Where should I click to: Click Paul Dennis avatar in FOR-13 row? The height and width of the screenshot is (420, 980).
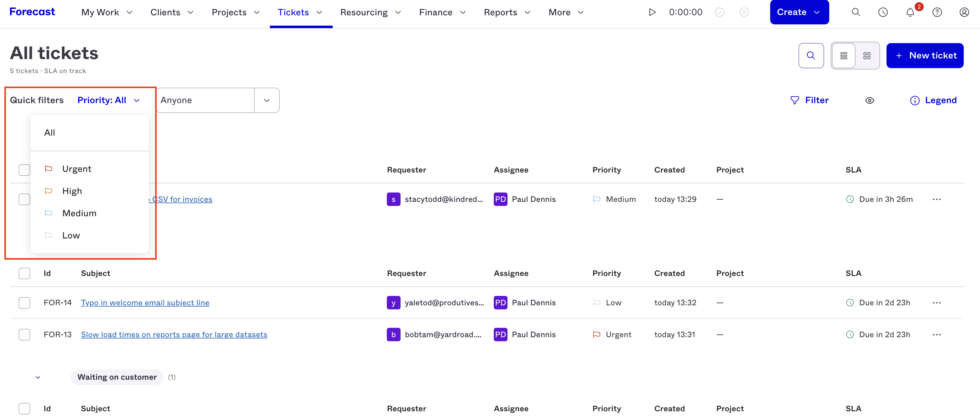(x=500, y=335)
